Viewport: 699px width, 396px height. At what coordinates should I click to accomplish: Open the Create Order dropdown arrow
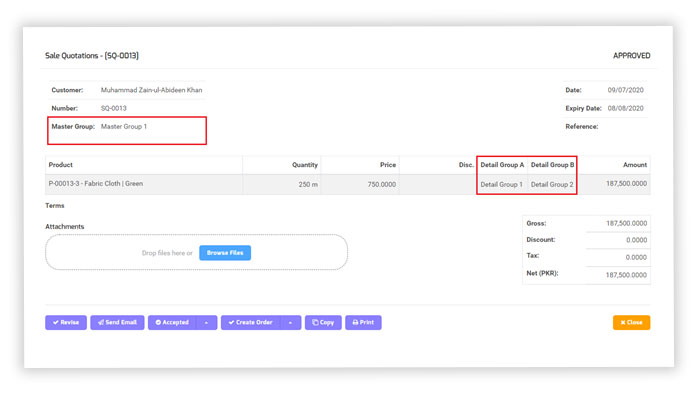pyautogui.click(x=291, y=322)
